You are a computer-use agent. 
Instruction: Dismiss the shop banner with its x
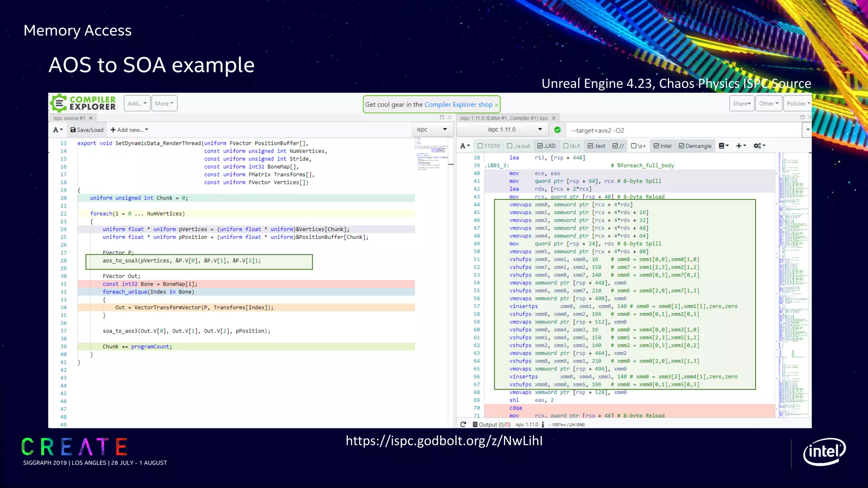point(496,105)
